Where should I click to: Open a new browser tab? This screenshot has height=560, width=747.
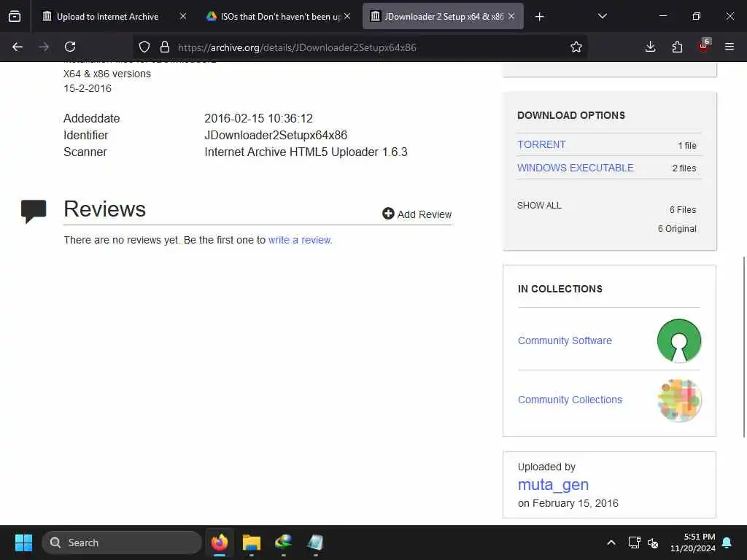(539, 17)
